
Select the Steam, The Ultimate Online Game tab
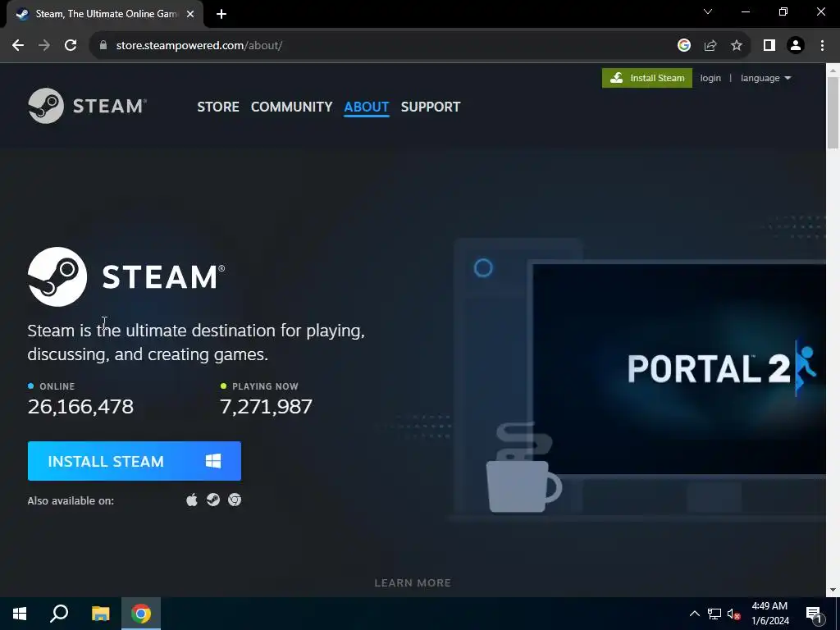click(x=105, y=14)
